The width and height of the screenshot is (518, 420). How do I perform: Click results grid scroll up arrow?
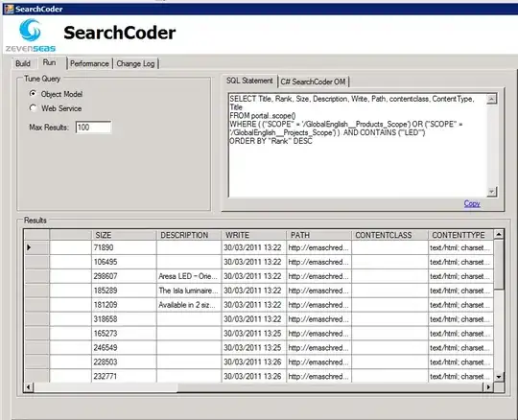(x=499, y=234)
